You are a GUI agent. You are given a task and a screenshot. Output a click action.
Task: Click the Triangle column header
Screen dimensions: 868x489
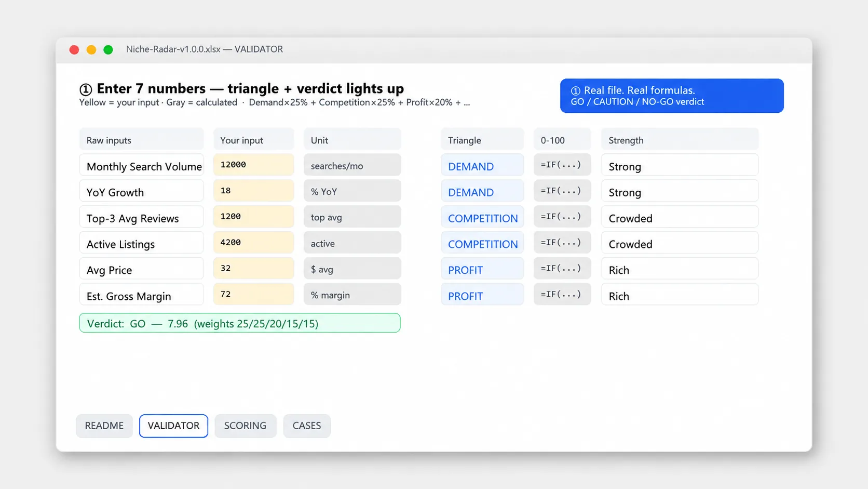click(x=482, y=140)
